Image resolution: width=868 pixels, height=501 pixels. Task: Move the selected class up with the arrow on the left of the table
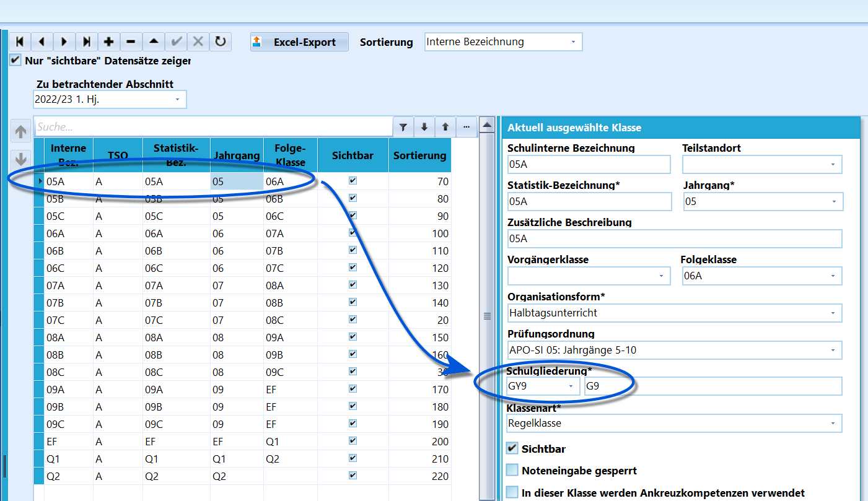point(21,132)
